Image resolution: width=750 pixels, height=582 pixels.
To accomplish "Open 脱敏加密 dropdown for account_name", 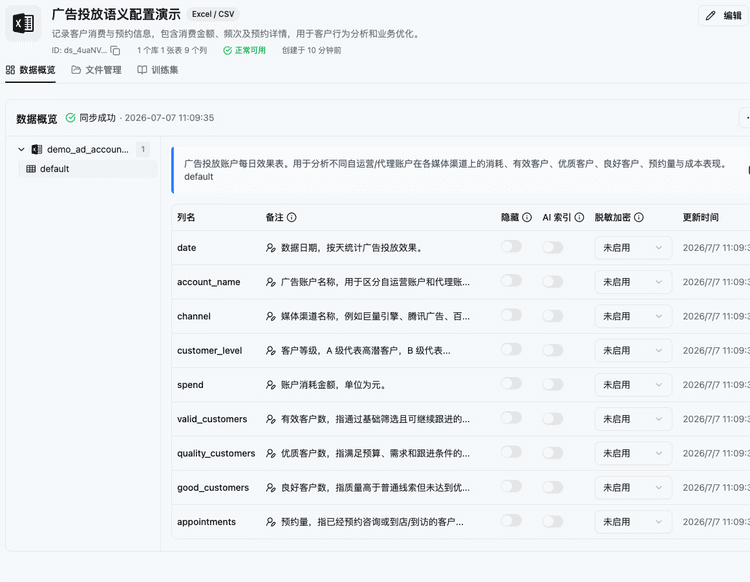I will [x=633, y=282].
